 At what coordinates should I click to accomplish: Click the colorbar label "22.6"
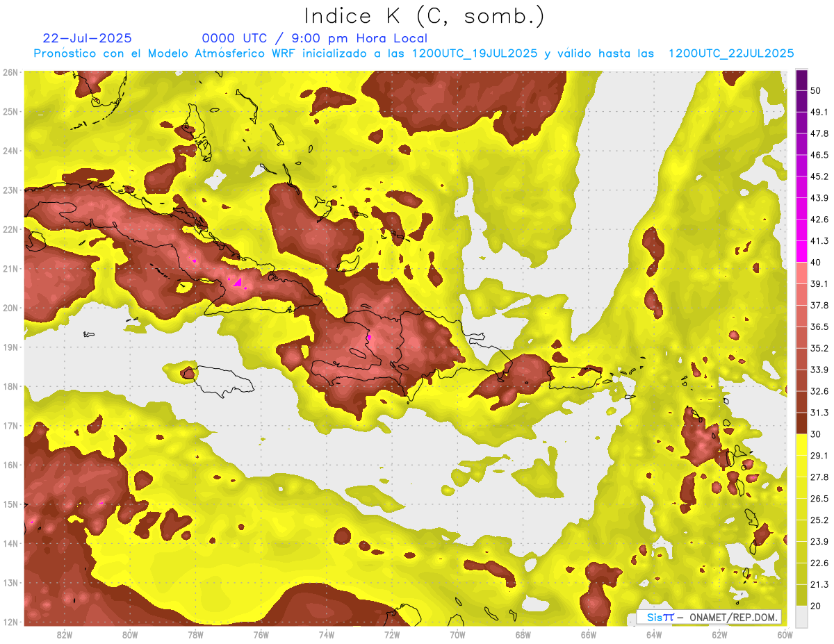point(819,563)
